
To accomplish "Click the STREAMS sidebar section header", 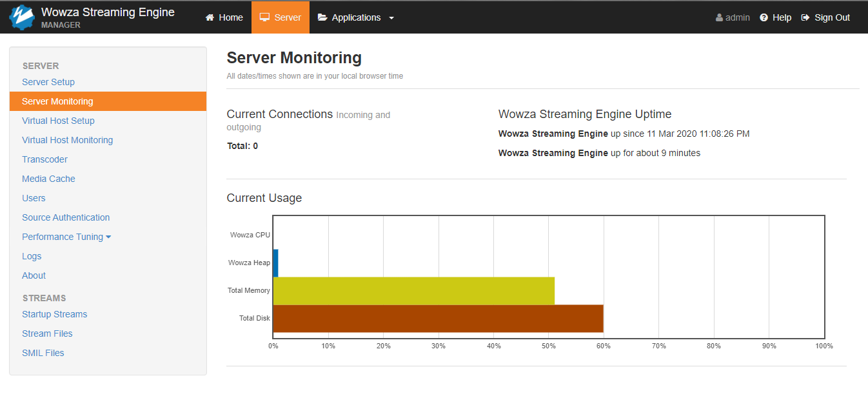I will 44,298.
